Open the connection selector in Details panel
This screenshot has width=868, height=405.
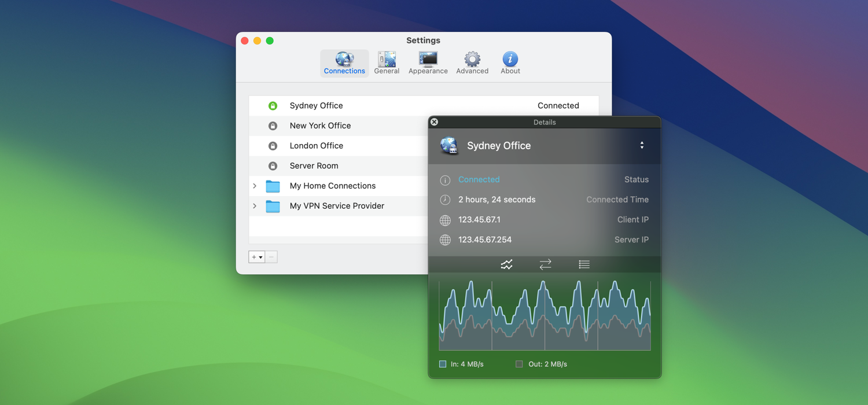point(642,145)
